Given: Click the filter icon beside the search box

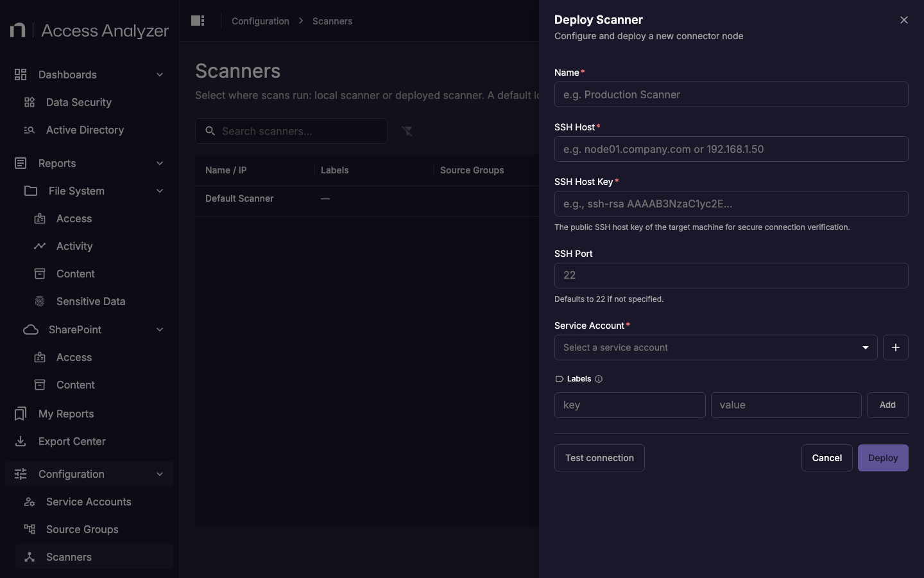Looking at the screenshot, I should click(408, 131).
